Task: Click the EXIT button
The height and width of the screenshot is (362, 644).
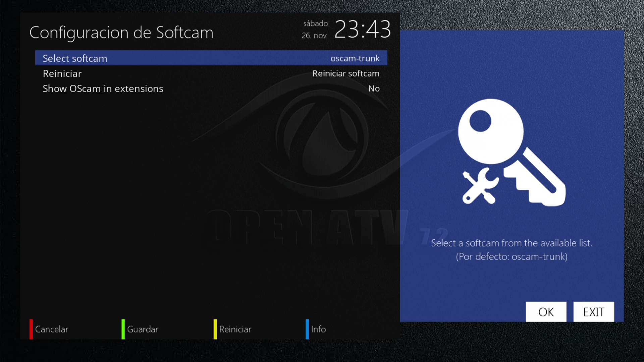Action: pyautogui.click(x=593, y=312)
